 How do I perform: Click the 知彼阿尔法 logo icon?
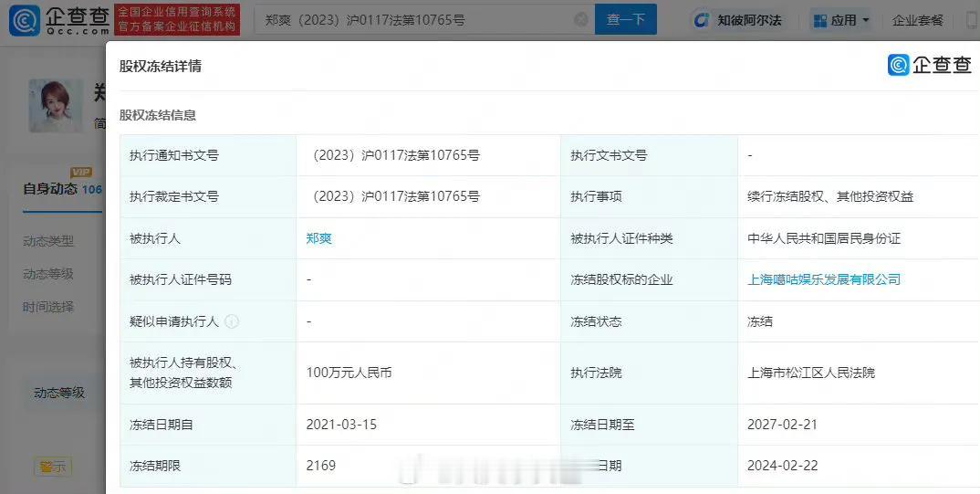pyautogui.click(x=702, y=20)
